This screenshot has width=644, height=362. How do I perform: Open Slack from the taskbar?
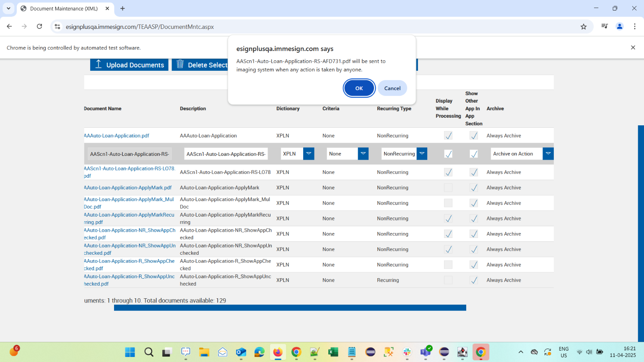[x=407, y=352]
